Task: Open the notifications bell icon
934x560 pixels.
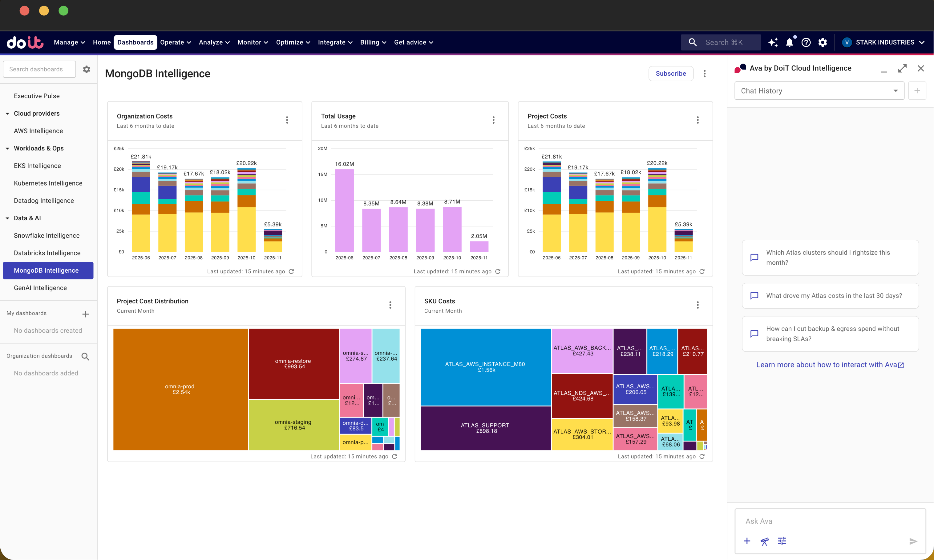Action: tap(789, 43)
